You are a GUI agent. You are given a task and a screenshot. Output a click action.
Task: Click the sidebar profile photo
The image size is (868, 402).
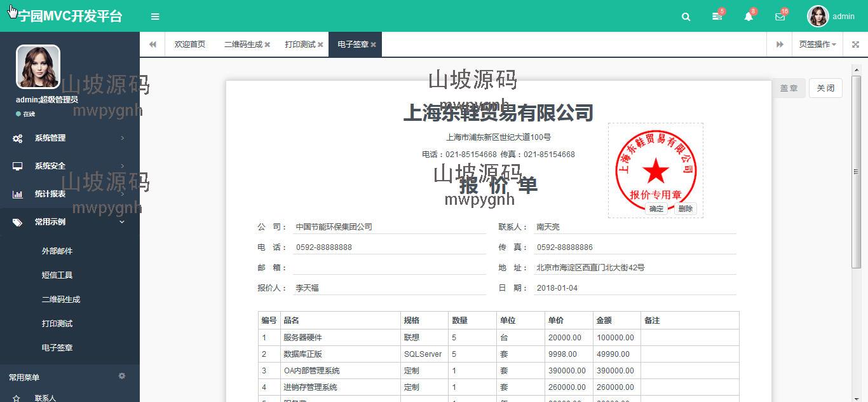point(38,67)
